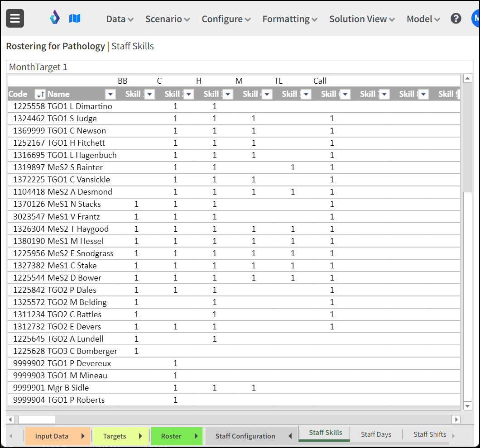Open the Formatting menu
The height and width of the screenshot is (448, 480).
click(290, 19)
